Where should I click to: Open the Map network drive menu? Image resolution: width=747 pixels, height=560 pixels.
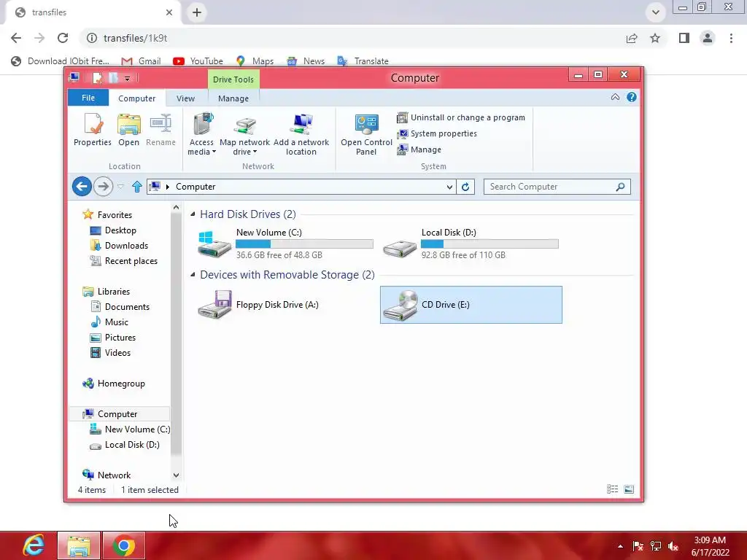coord(244,134)
